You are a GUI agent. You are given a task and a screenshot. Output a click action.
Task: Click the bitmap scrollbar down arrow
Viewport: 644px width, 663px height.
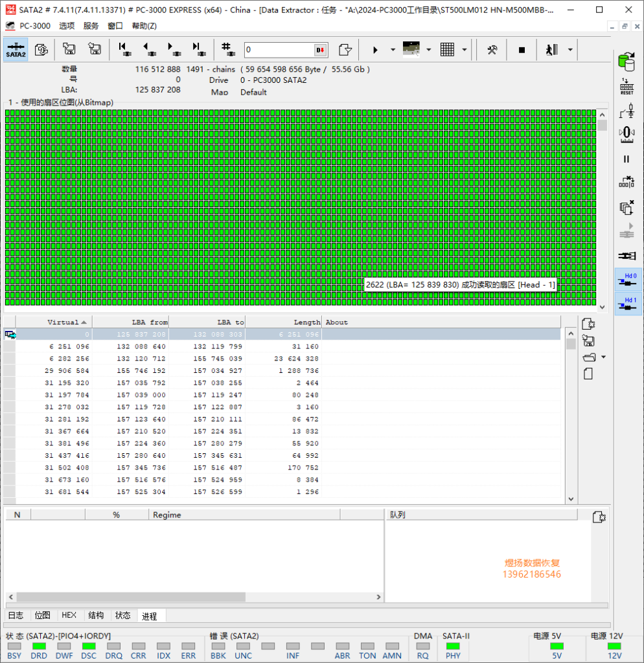coord(602,308)
